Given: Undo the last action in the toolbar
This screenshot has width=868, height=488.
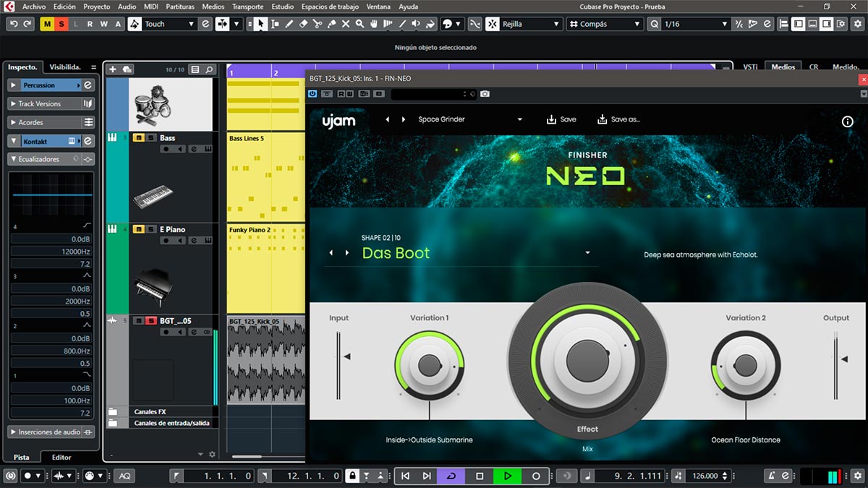Looking at the screenshot, I should [14, 24].
